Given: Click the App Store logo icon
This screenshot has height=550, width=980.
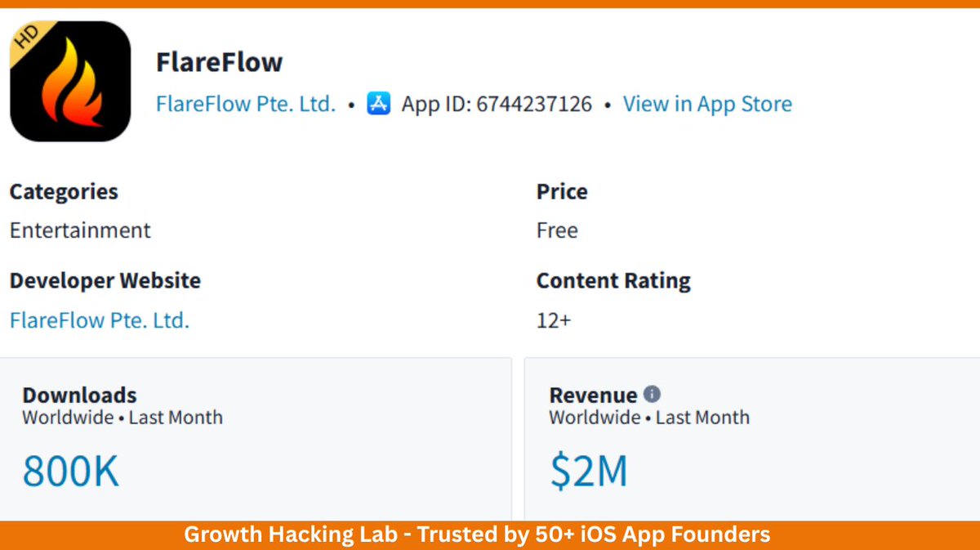Looking at the screenshot, I should pyautogui.click(x=379, y=105).
